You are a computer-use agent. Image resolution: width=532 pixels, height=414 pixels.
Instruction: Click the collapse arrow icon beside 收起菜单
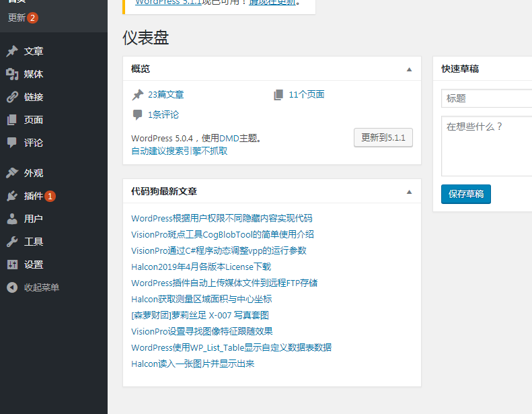point(12,287)
